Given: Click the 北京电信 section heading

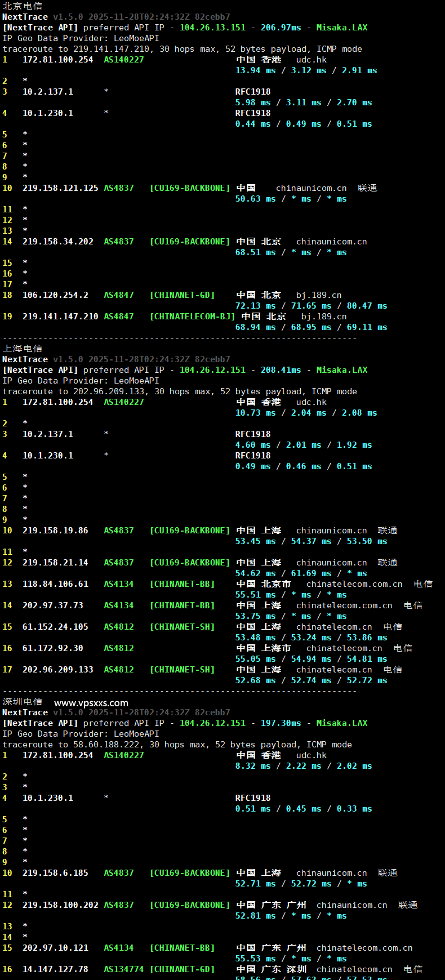Looking at the screenshot, I should [22, 6].
